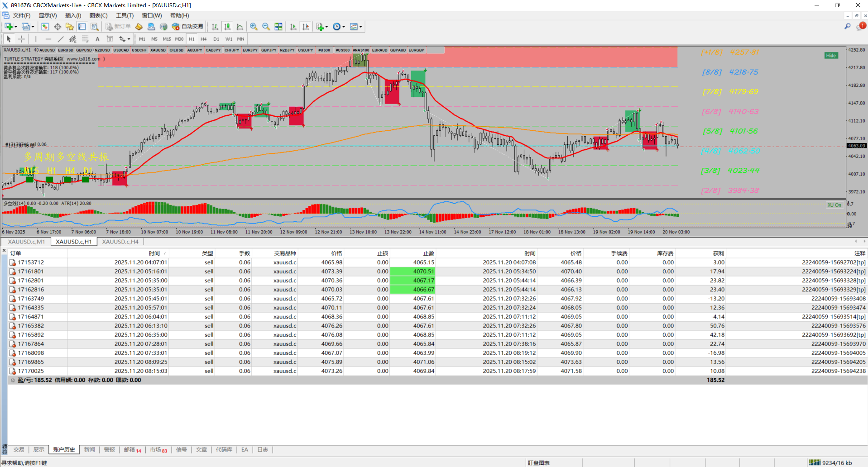Viewport: 868px width, 467px height.
Task: Open the indicators list icon
Action: click(x=320, y=27)
